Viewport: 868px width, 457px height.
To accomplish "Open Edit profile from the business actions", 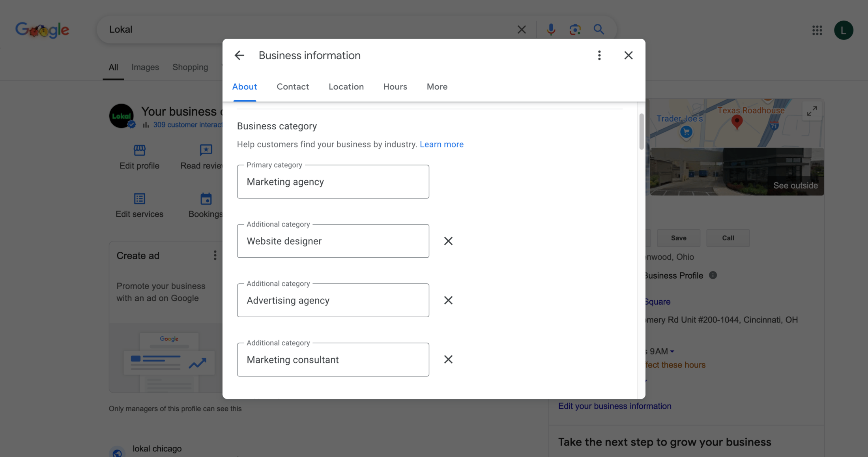I will pos(139,157).
